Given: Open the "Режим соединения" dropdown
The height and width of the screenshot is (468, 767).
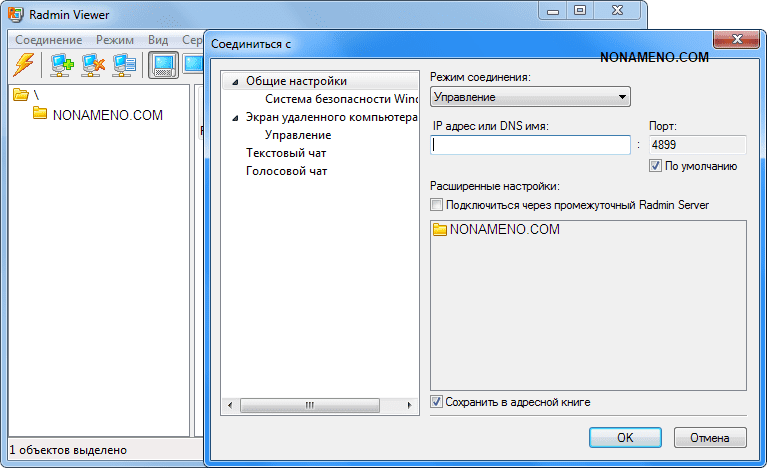Looking at the screenshot, I should pos(530,97).
